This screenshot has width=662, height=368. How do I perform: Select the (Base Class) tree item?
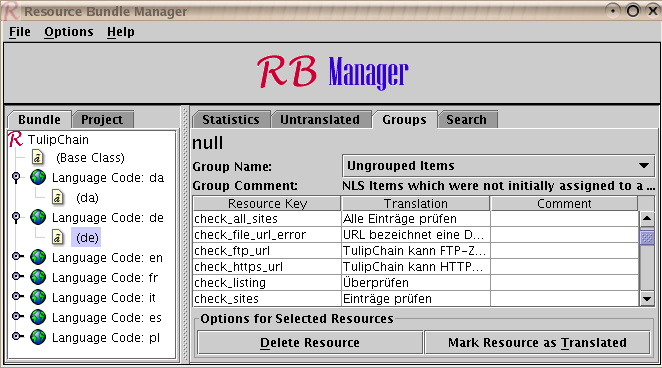(x=90, y=158)
